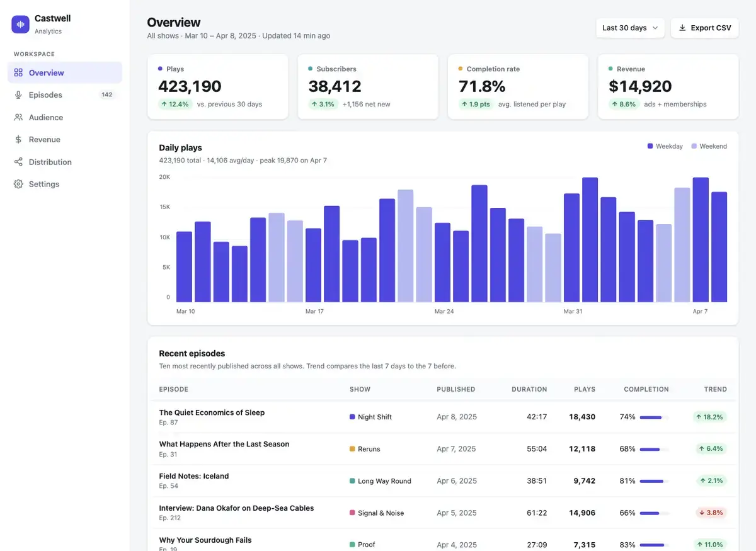Click the 8.6% revenue change badge
The height and width of the screenshot is (551, 756).
[624, 105]
